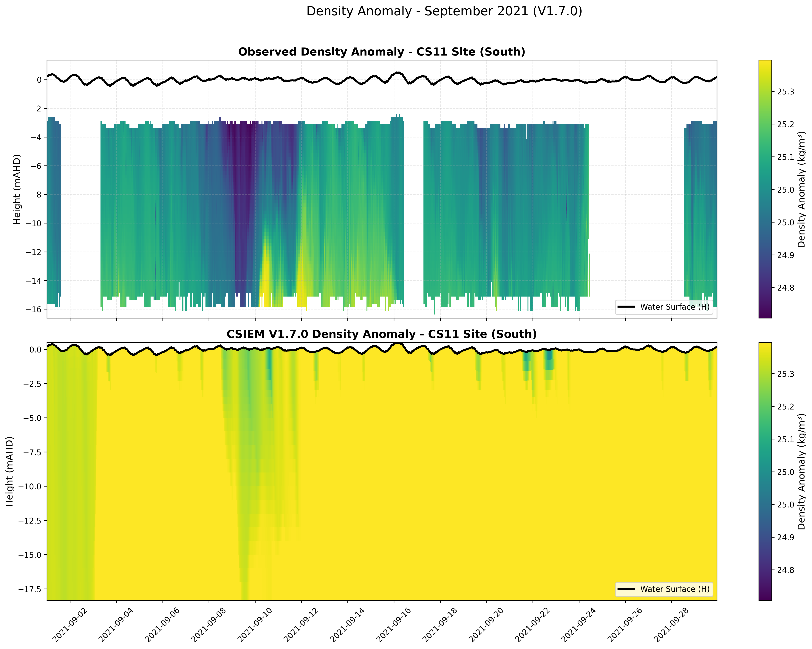Screen dimensions: 812x649
Task: Click the 'Water Surface (H)' legend in bottom plot
Action: point(665,589)
